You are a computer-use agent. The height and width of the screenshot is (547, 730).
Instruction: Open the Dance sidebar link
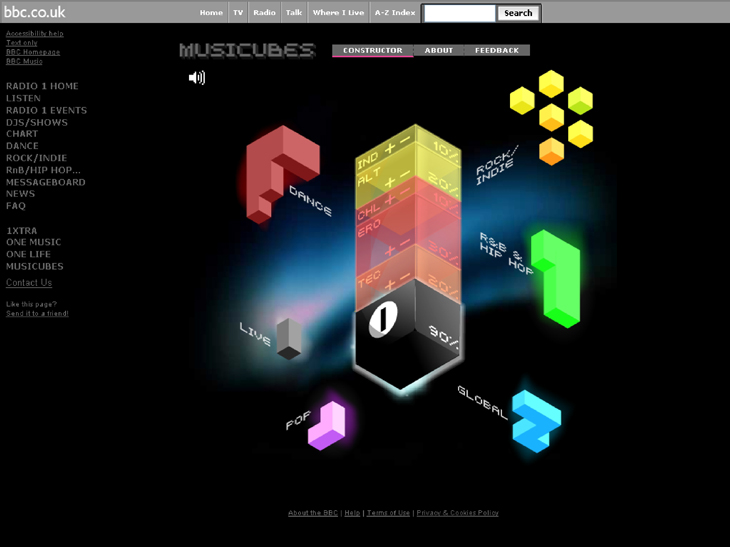pyautogui.click(x=22, y=146)
